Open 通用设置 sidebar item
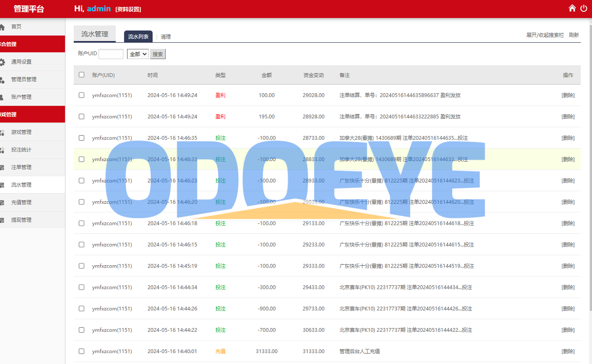The image size is (592, 364). coord(21,62)
